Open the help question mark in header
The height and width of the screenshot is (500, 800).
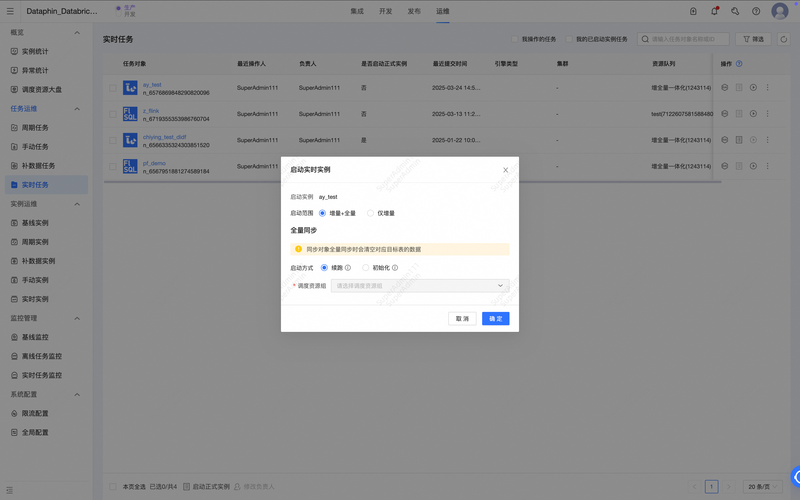756,11
